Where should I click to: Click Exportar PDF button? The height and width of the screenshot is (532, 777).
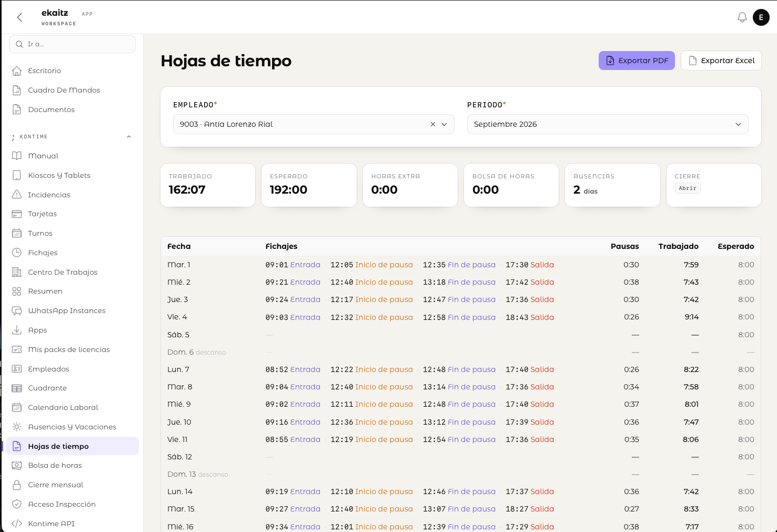coord(637,61)
